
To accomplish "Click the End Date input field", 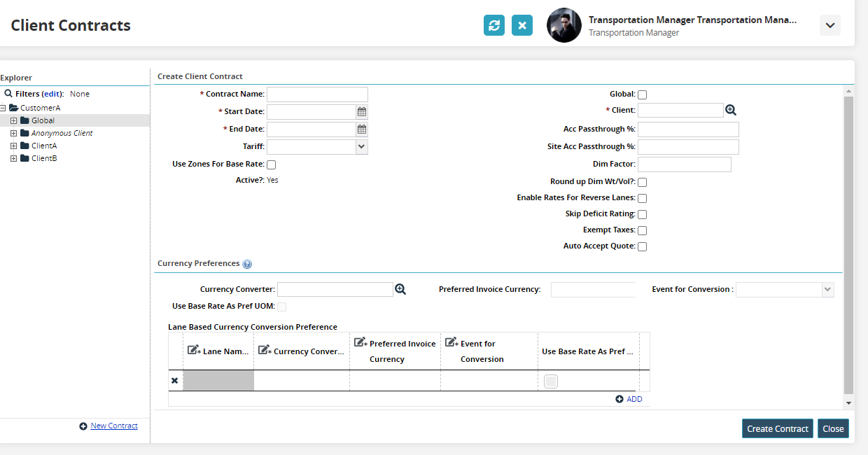I will (311, 129).
